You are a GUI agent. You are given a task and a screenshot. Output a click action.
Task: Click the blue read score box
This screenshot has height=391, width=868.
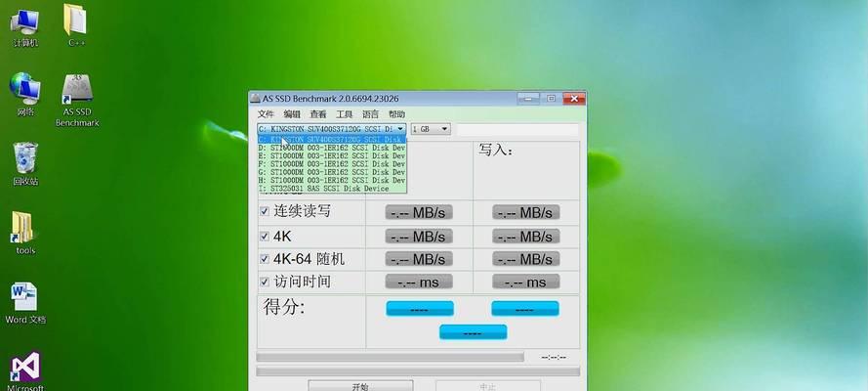tap(420, 309)
